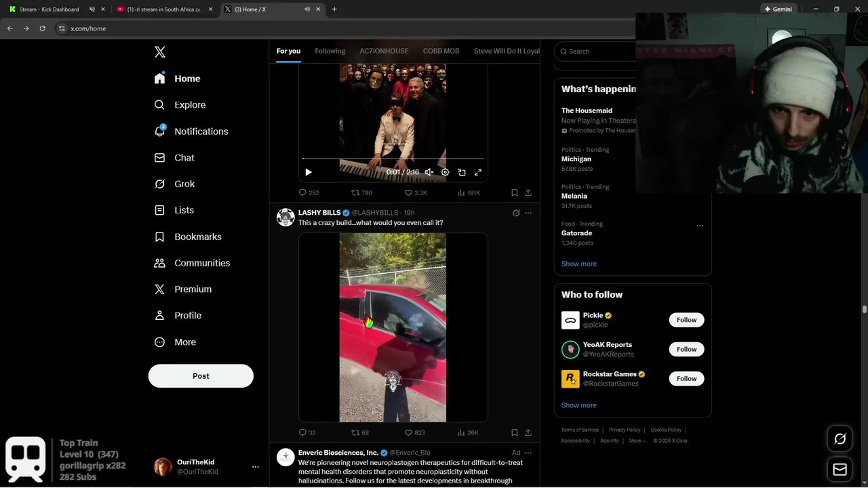Image resolution: width=868 pixels, height=488 pixels.
Task: Expand piano video to fullscreen
Action: [x=478, y=172]
